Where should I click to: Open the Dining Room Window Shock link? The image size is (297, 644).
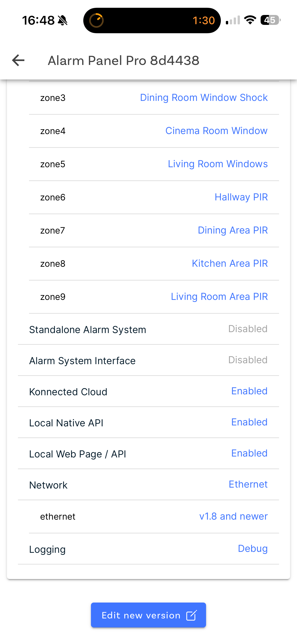coord(204,97)
